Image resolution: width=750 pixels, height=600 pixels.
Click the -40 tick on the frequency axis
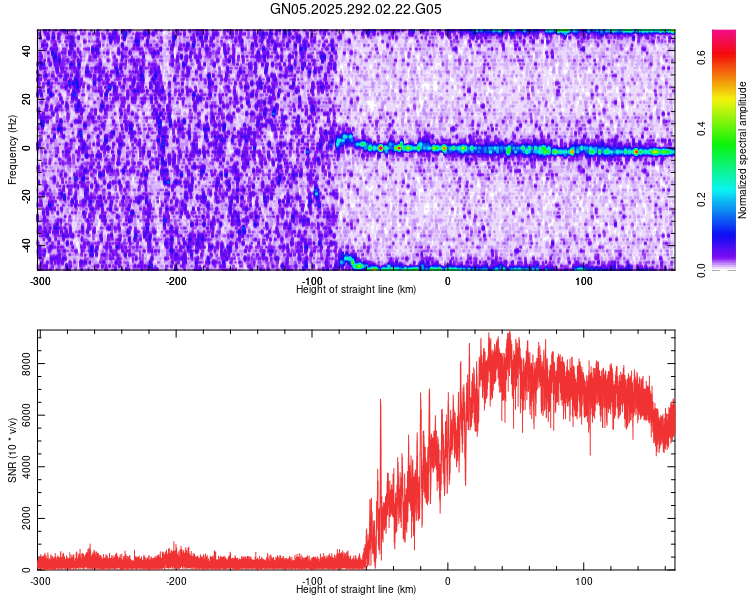point(28,243)
